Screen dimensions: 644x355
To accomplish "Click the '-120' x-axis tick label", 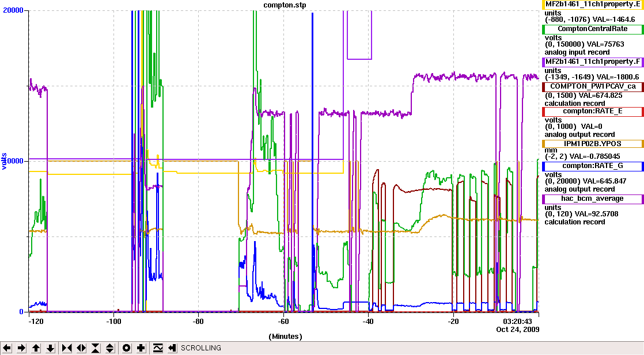I will click(36, 322).
